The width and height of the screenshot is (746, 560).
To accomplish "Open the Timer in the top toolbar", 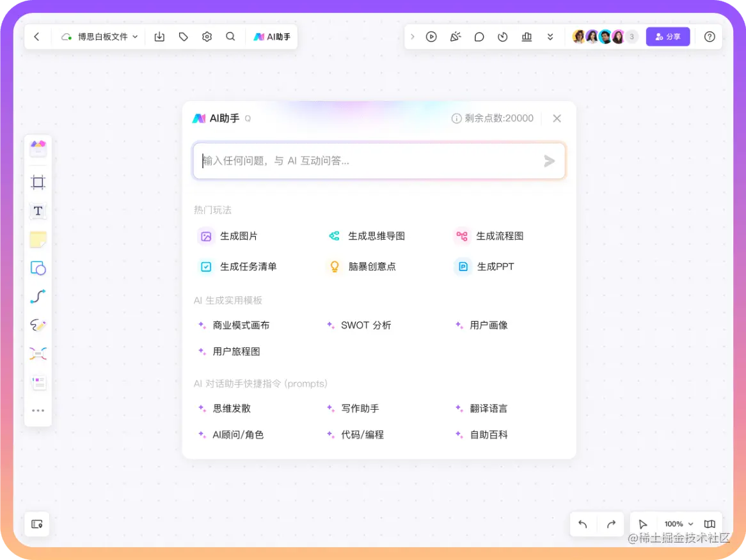I will pos(502,36).
